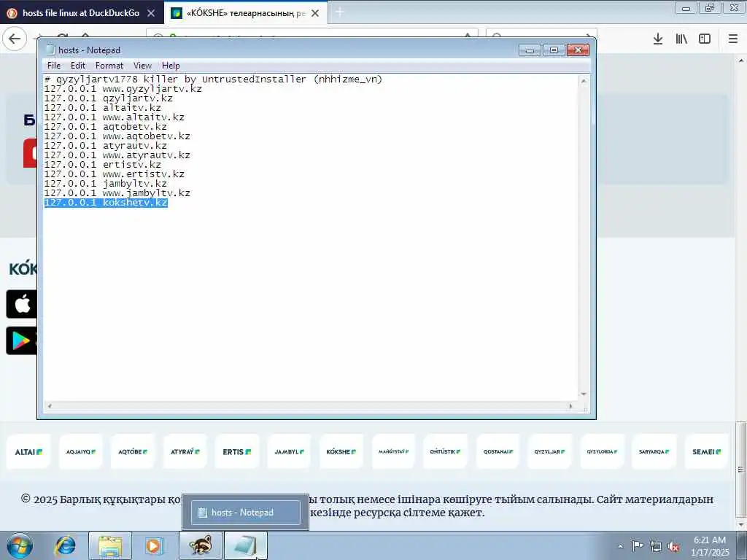Click the line 127.0.0.1 qzyljartv.kz
Screen dimensions: 747x560
(109, 98)
